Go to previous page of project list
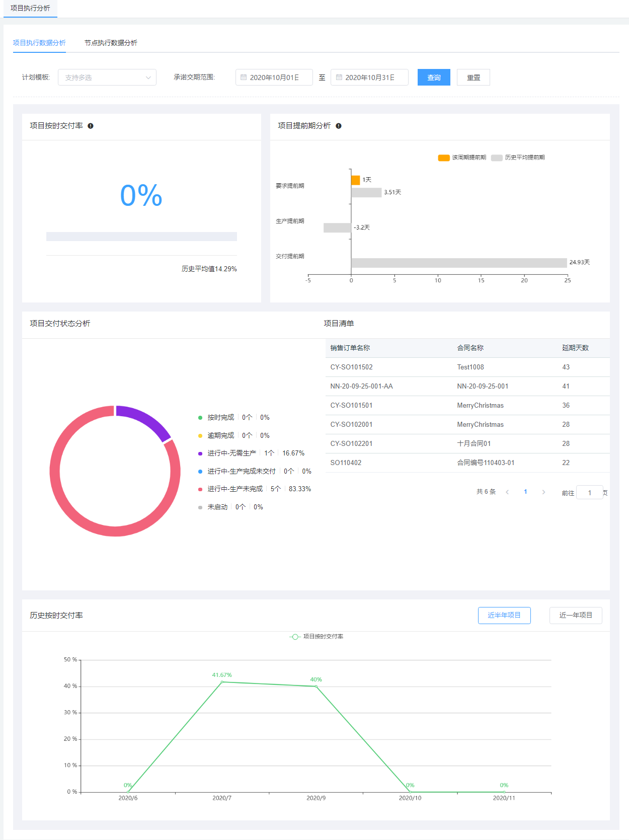629x840 pixels. 507,492
